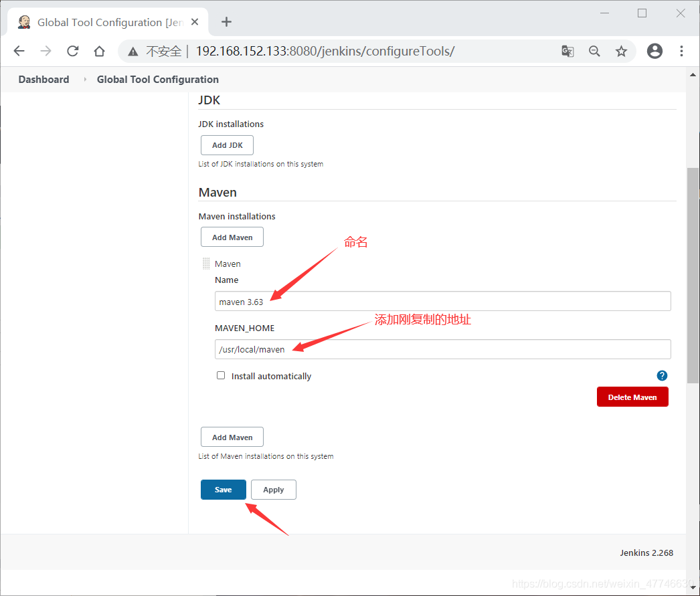Bookmark this page with the star
This screenshot has height=596, width=700.
[x=621, y=52]
